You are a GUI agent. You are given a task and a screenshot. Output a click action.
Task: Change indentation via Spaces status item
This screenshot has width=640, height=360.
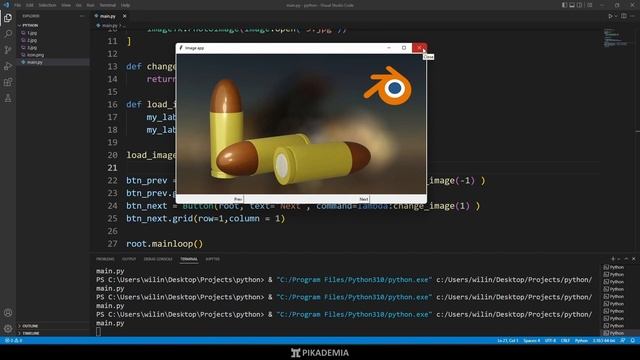531,340
